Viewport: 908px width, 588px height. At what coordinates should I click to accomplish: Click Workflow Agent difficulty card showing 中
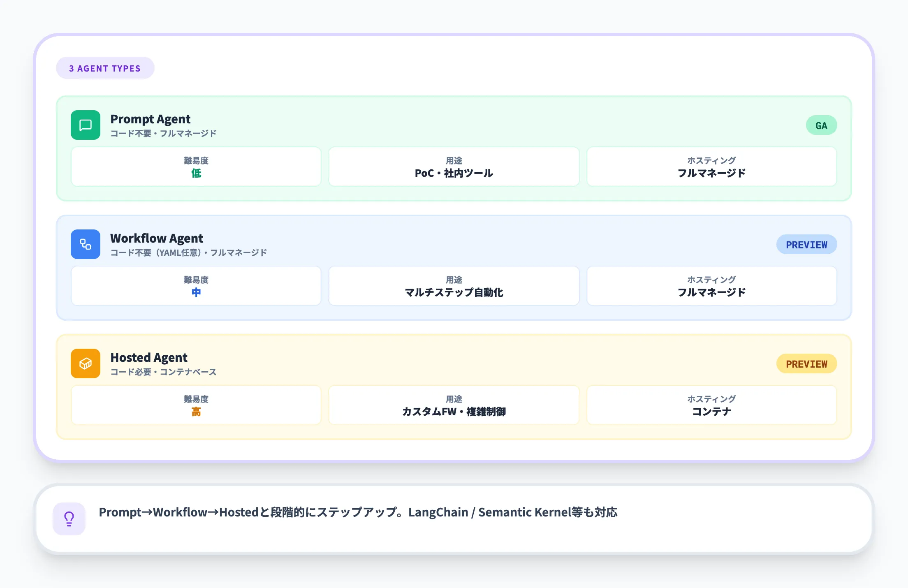196,286
